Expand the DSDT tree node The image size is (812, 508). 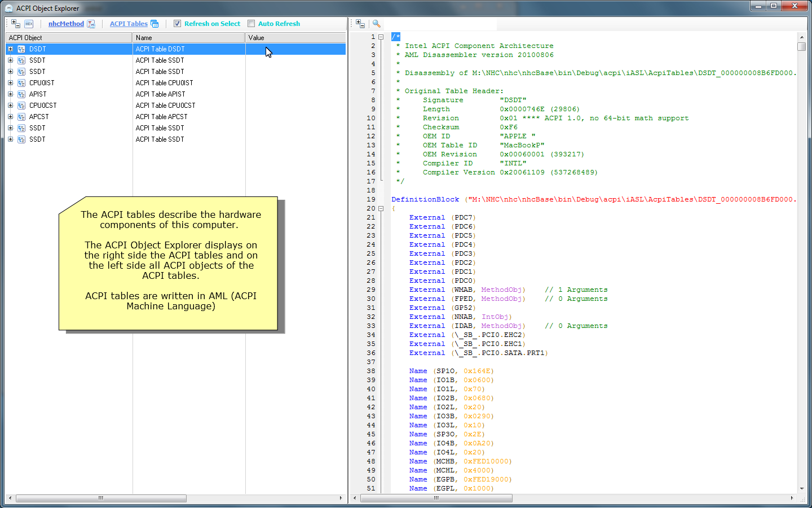coord(10,49)
